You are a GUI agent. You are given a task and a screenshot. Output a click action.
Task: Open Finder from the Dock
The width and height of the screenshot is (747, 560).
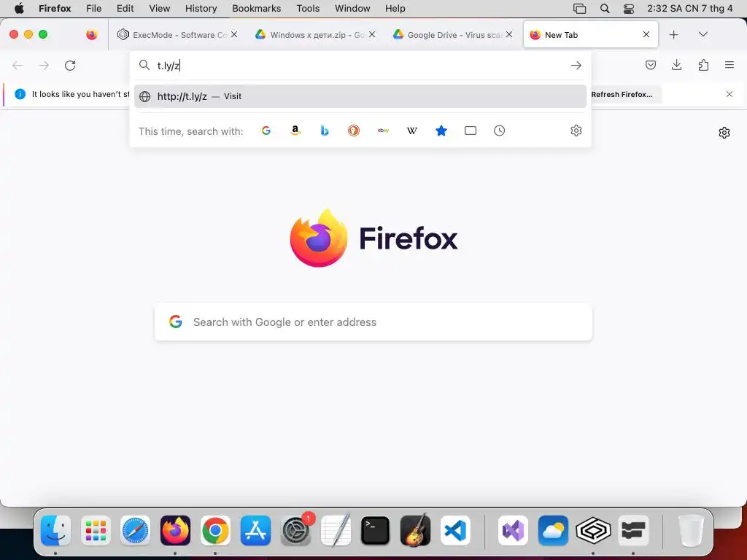55,531
